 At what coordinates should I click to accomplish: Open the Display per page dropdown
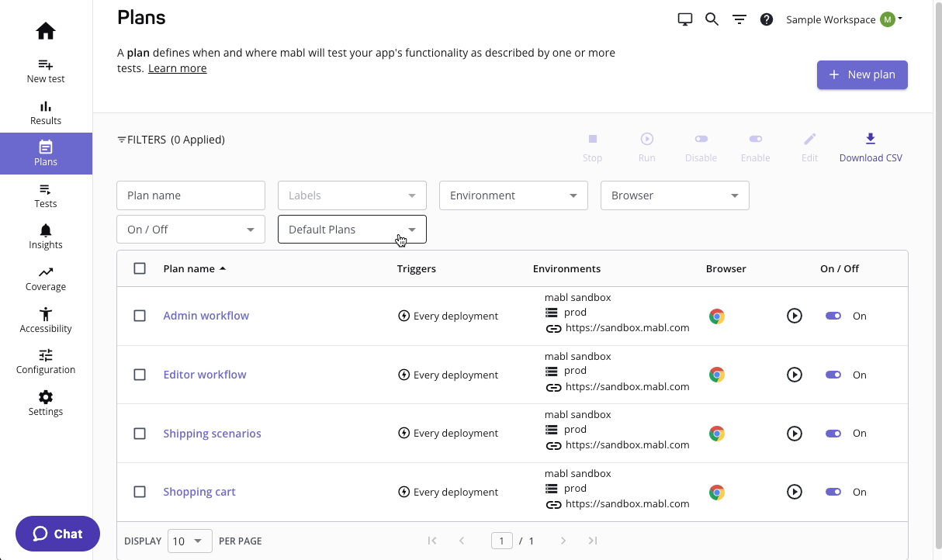189,541
